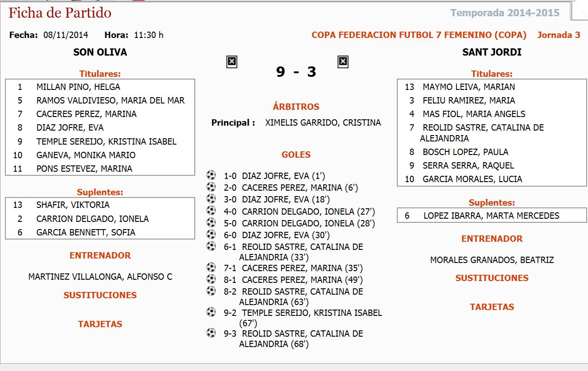The height and width of the screenshot is (371, 588).
Task: Click the ball icon beside the 6-0 goal
Action: click(211, 234)
